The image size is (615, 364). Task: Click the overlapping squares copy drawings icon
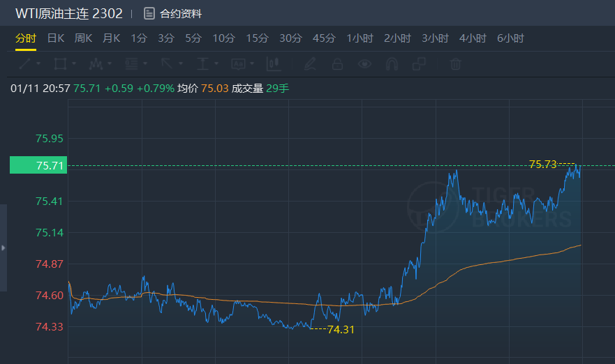pos(419,64)
